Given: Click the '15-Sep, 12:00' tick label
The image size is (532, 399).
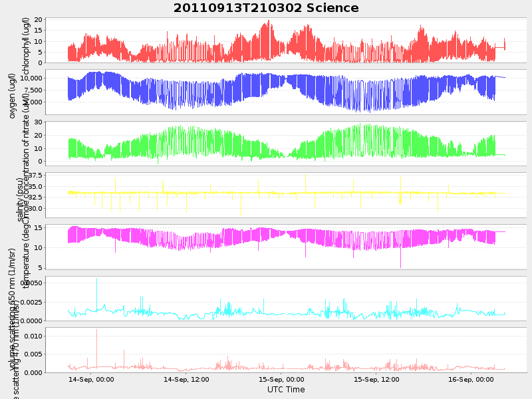Looking at the screenshot, I should (x=376, y=379).
